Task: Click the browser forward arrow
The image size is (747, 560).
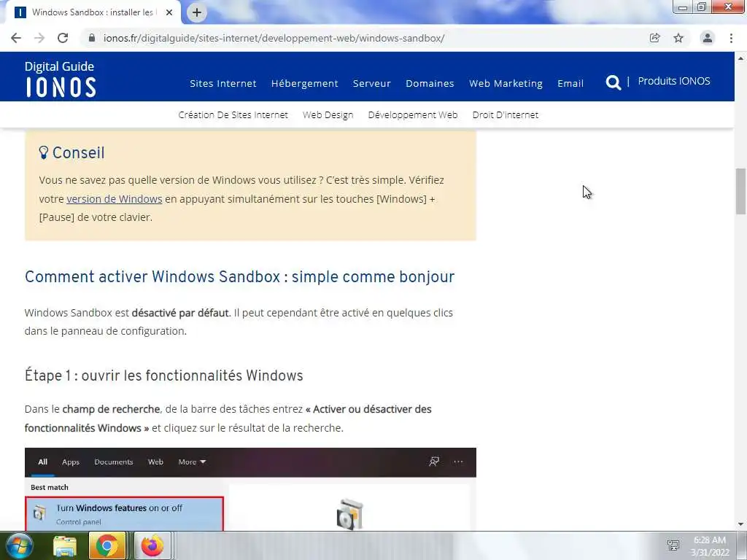Action: [x=39, y=38]
